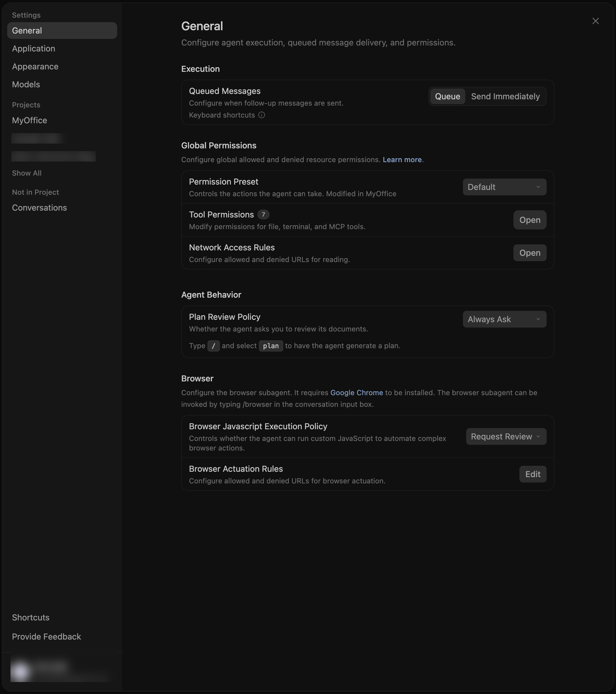Click Show All projects

click(x=27, y=173)
